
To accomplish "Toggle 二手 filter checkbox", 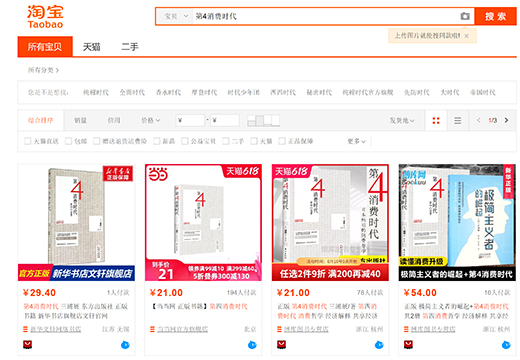I will pyautogui.click(x=226, y=141).
